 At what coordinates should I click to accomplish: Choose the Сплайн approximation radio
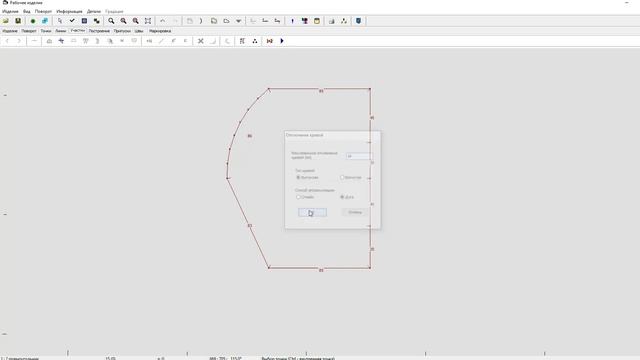(298, 197)
